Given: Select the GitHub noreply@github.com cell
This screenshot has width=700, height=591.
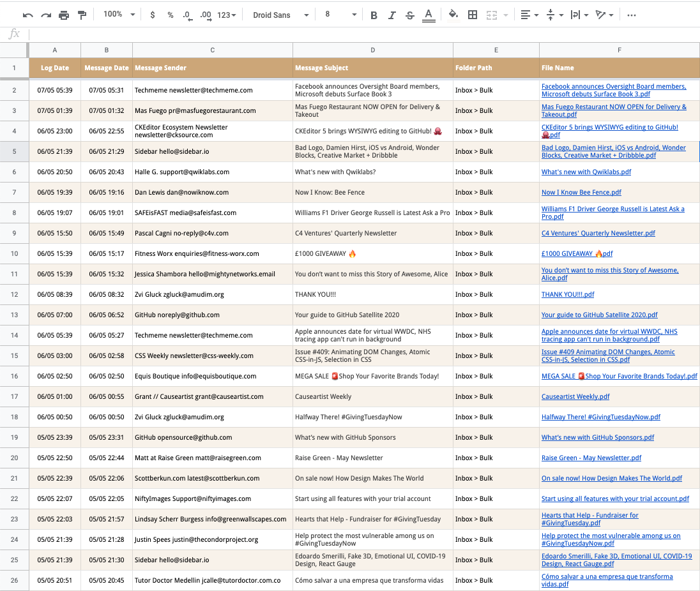Looking at the screenshot, I should 213,315.
